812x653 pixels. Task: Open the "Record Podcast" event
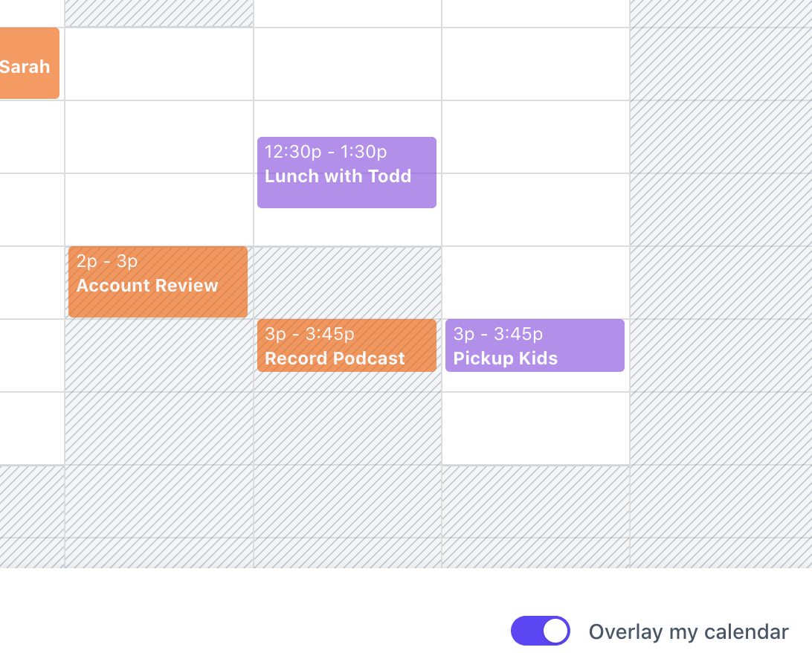click(347, 345)
